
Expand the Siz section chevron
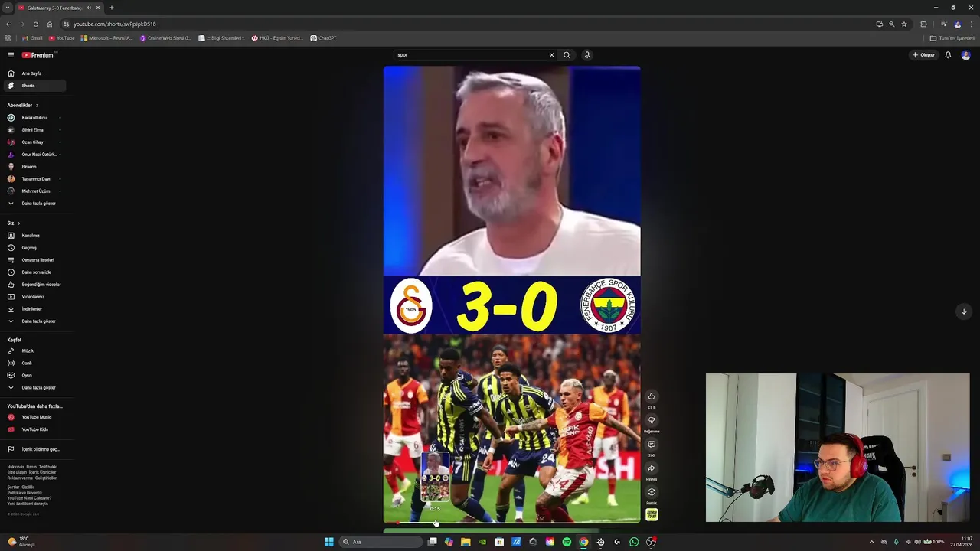18,223
